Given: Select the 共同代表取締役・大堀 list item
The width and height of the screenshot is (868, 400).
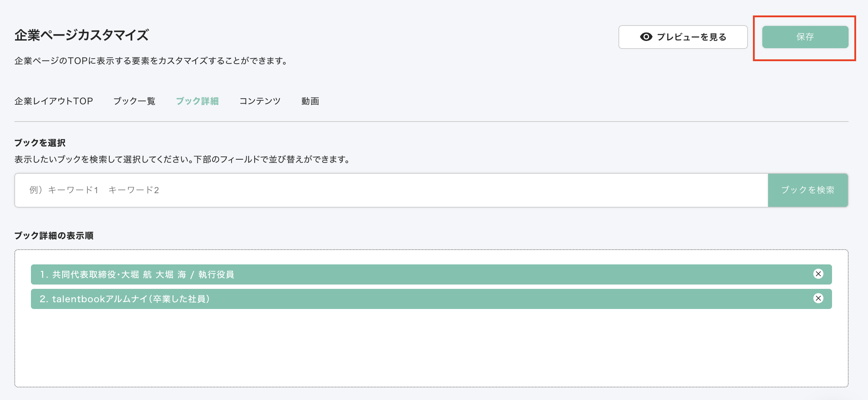Looking at the screenshot, I should coord(396,274).
